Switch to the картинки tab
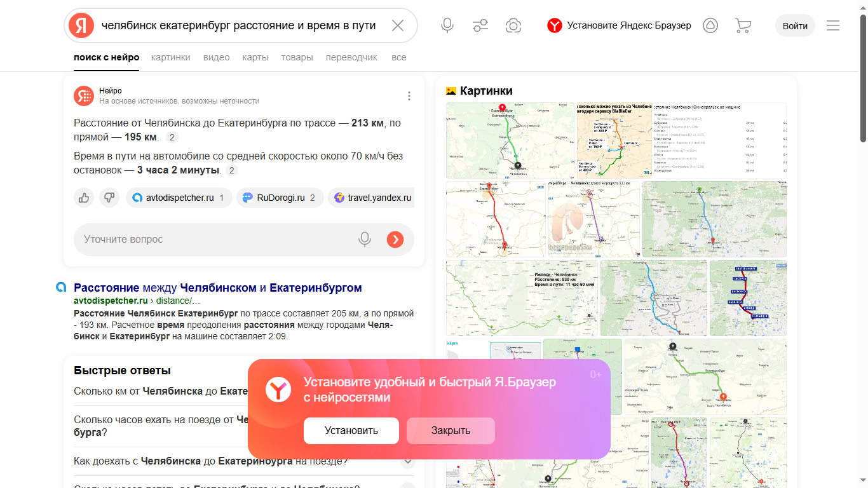 click(171, 57)
